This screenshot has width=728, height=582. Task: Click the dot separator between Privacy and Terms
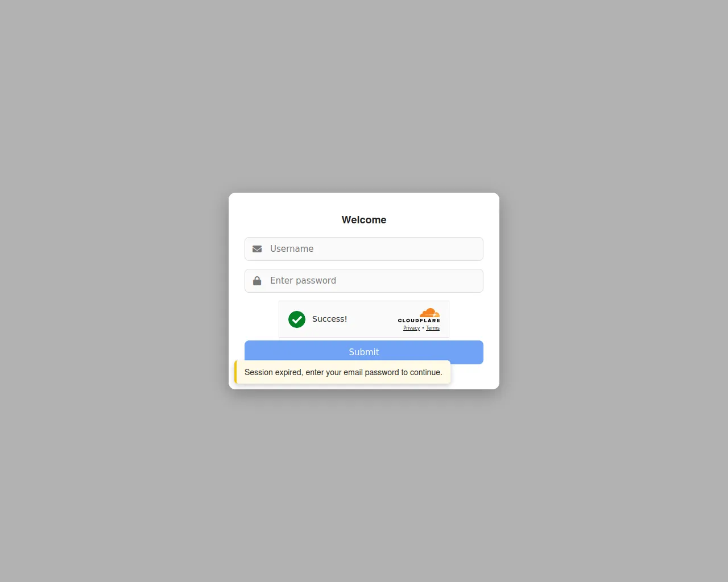coord(423,328)
